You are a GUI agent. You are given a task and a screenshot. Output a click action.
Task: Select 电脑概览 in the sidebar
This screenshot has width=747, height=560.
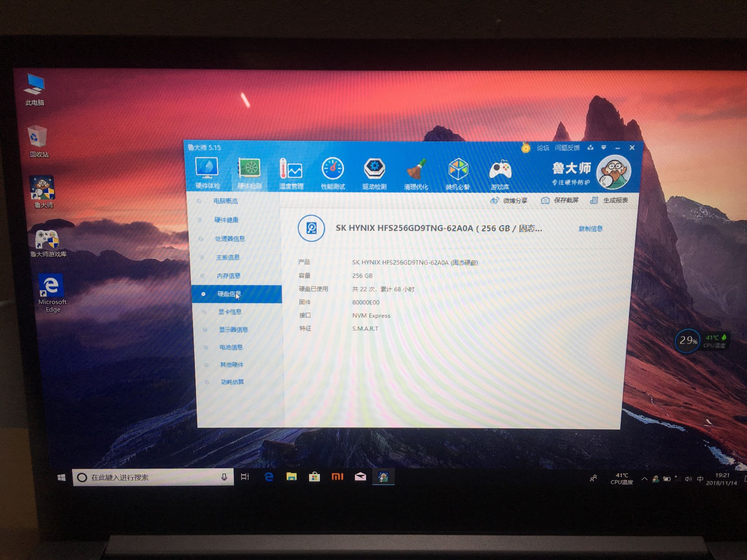click(225, 201)
